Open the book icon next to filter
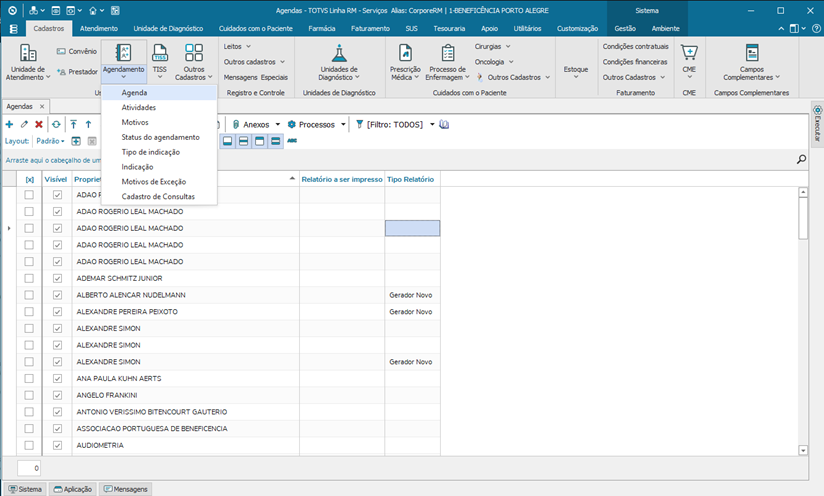The image size is (824, 496). coord(444,125)
